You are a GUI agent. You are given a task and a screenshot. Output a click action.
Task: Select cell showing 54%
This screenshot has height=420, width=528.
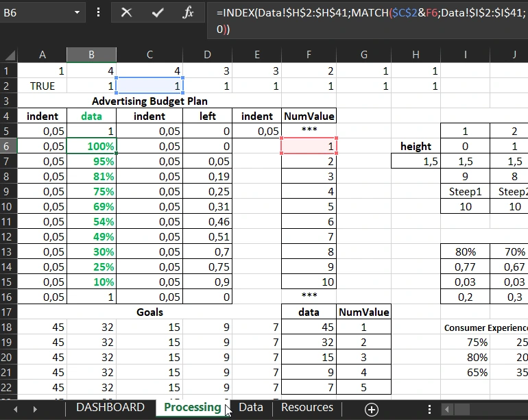(x=92, y=221)
